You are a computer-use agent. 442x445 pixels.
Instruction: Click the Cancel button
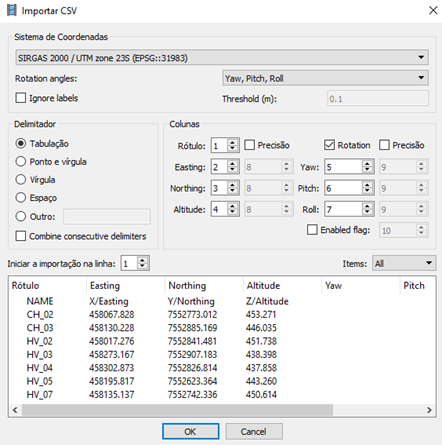(x=254, y=432)
